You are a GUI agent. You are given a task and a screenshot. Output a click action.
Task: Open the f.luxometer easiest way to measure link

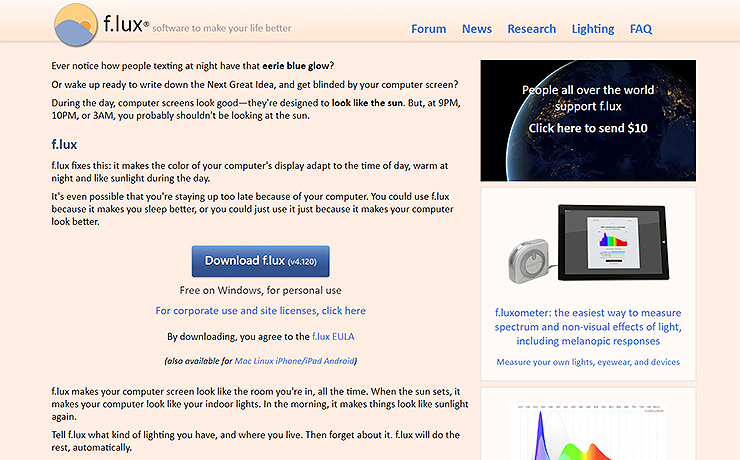point(588,326)
